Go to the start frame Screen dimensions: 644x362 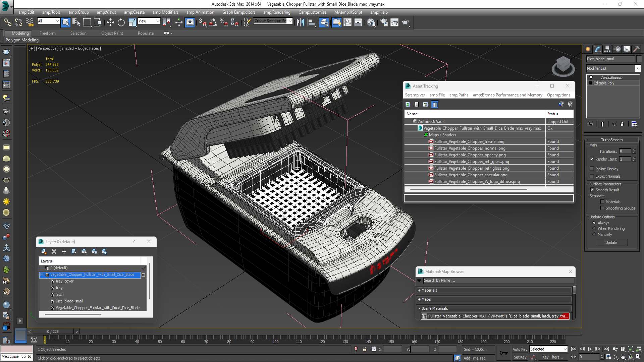click(x=574, y=349)
